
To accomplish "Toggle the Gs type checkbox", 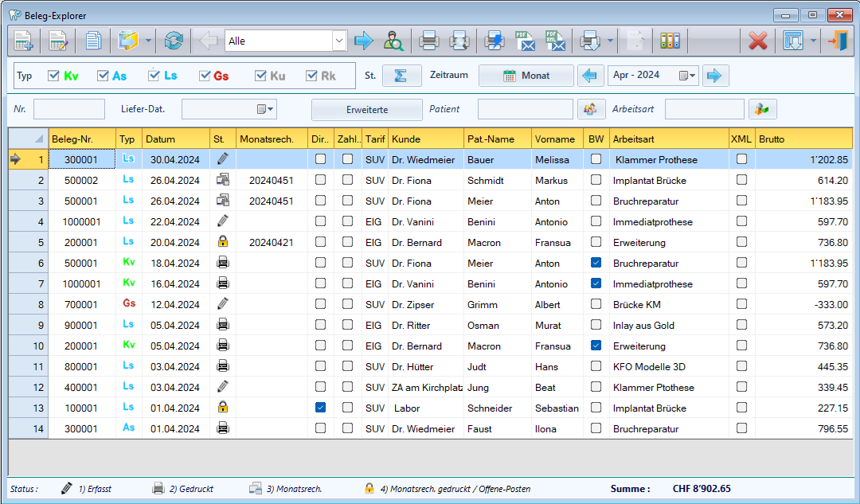I will point(205,76).
